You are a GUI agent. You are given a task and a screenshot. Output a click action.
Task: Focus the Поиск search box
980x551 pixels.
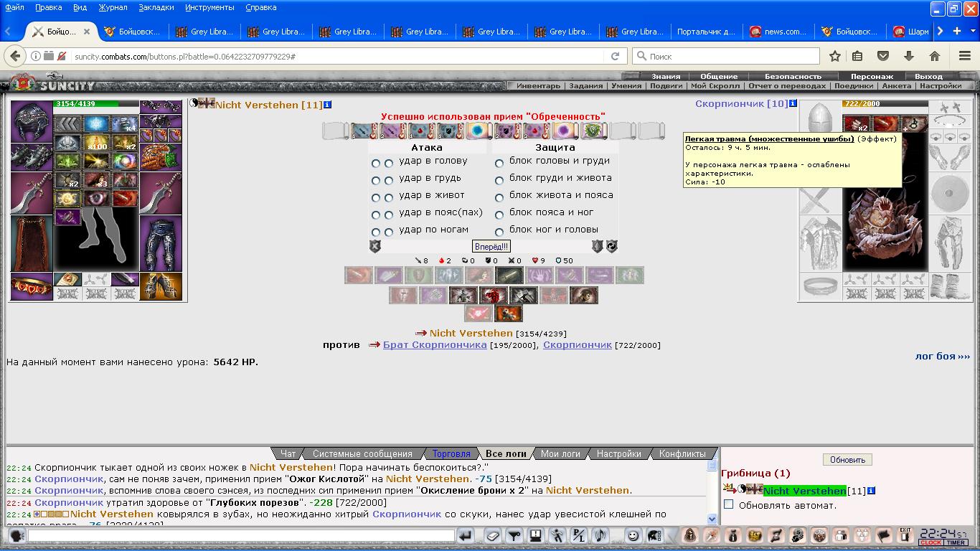pyautogui.click(x=726, y=56)
